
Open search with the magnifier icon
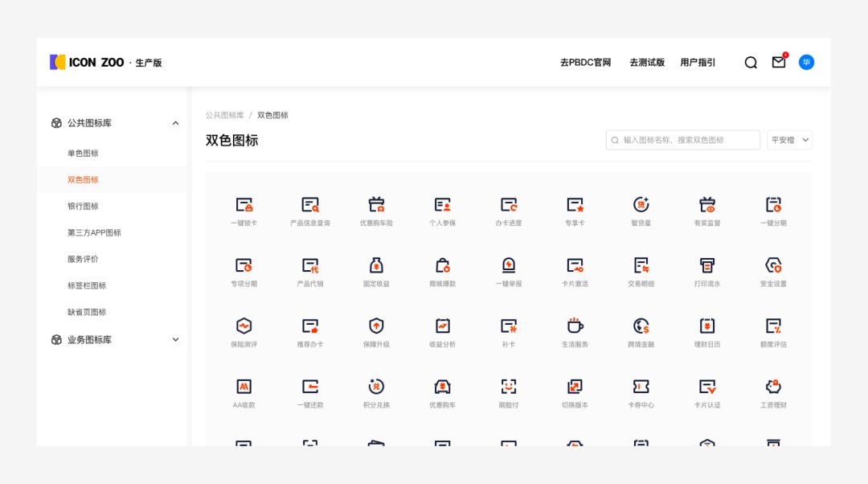pyautogui.click(x=750, y=61)
